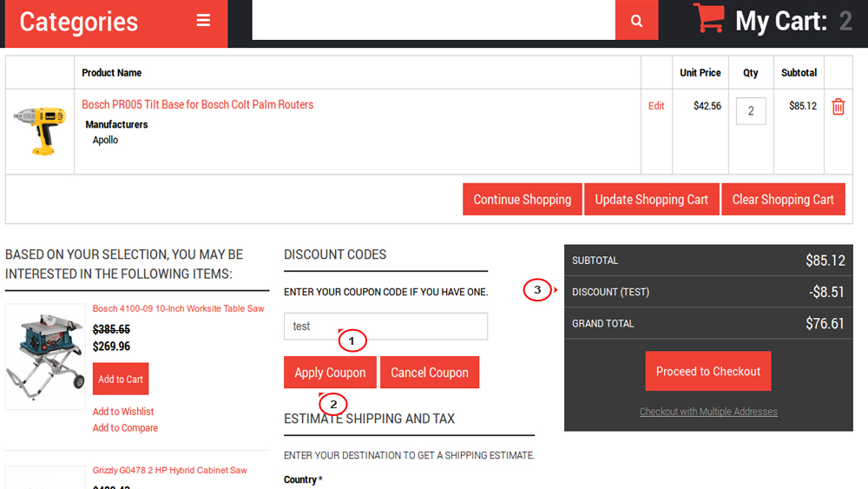Open Bosch PR005 Tilt Base product link
This screenshot has height=489, width=868.
click(x=198, y=104)
